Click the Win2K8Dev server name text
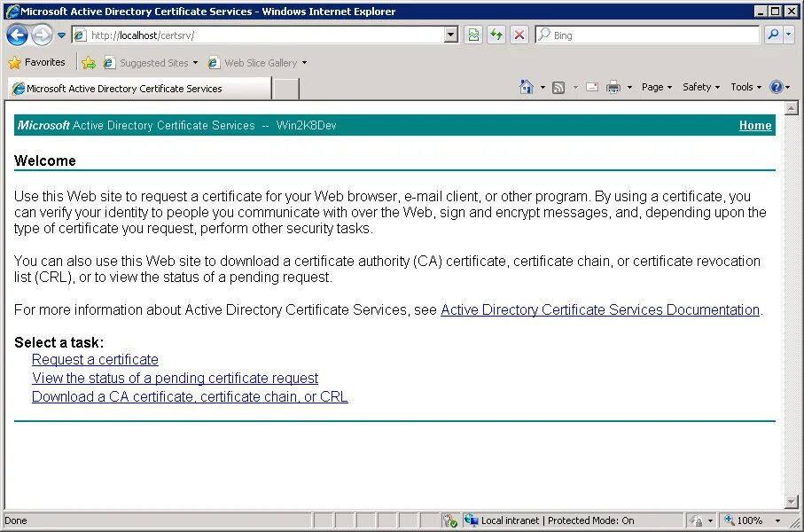This screenshot has width=804, height=532. (x=306, y=125)
